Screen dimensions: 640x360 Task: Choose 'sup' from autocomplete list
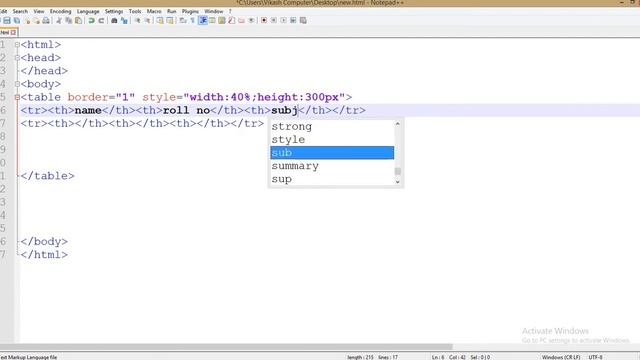click(x=332, y=179)
